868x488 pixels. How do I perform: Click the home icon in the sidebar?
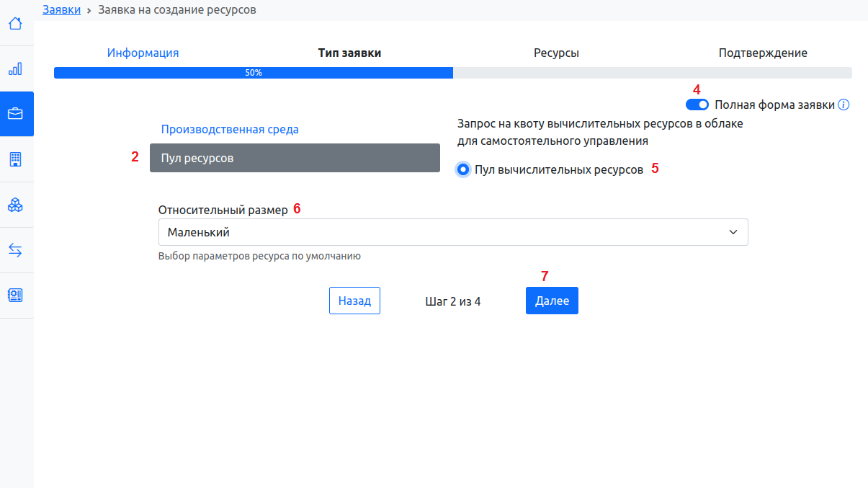(15, 24)
